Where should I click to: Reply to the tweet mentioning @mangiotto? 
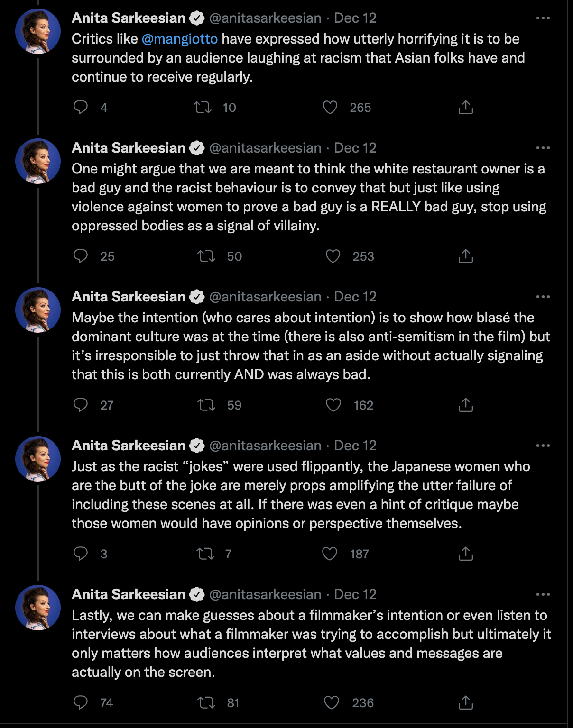tap(81, 108)
